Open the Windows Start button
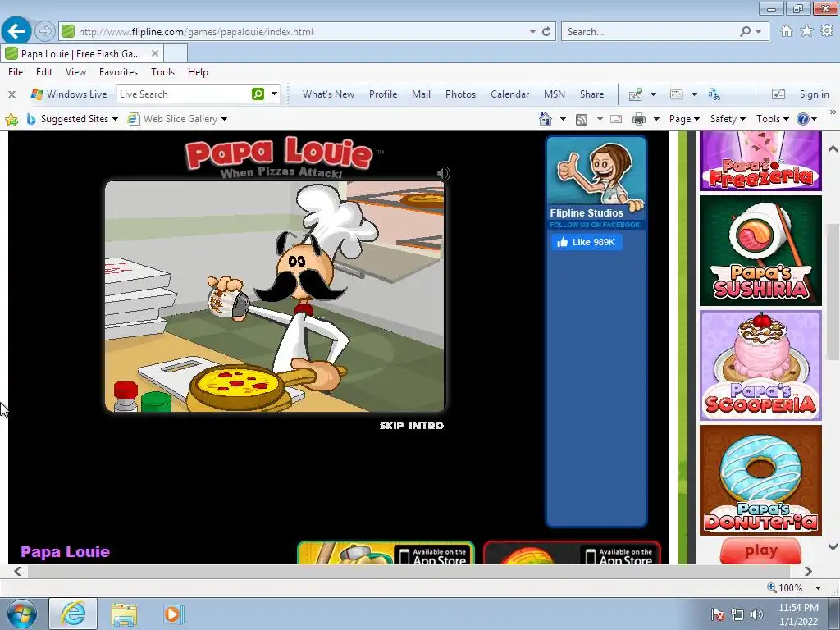840x630 pixels. point(22,614)
